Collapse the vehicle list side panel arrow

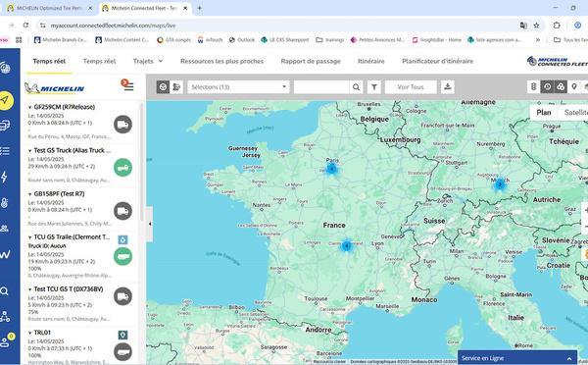(x=149, y=224)
